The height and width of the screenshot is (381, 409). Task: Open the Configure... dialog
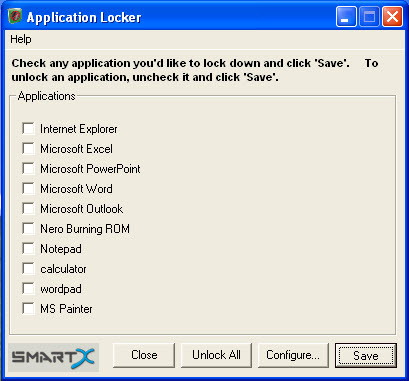pyautogui.click(x=293, y=355)
